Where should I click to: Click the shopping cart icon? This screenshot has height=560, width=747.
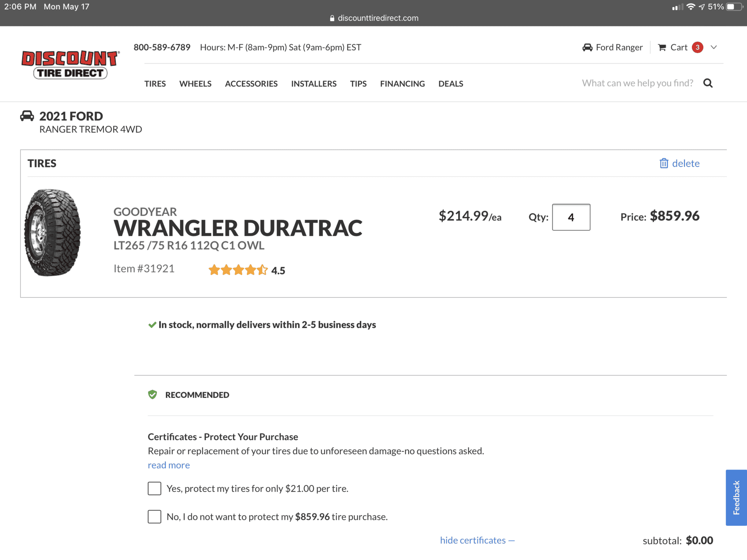tap(662, 48)
